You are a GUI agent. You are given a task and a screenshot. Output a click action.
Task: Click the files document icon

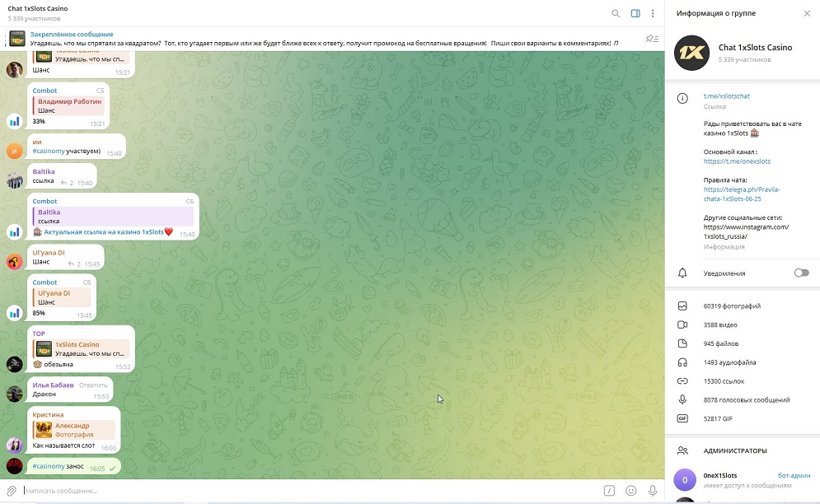pyautogui.click(x=682, y=343)
